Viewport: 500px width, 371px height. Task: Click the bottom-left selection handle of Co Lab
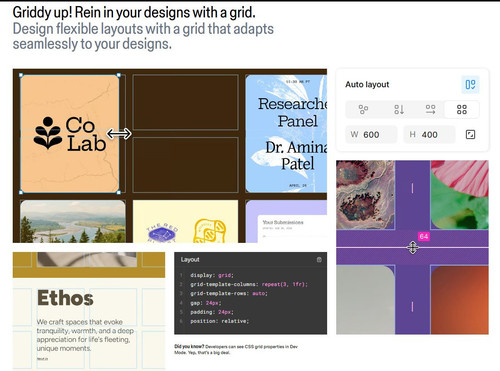click(21, 192)
